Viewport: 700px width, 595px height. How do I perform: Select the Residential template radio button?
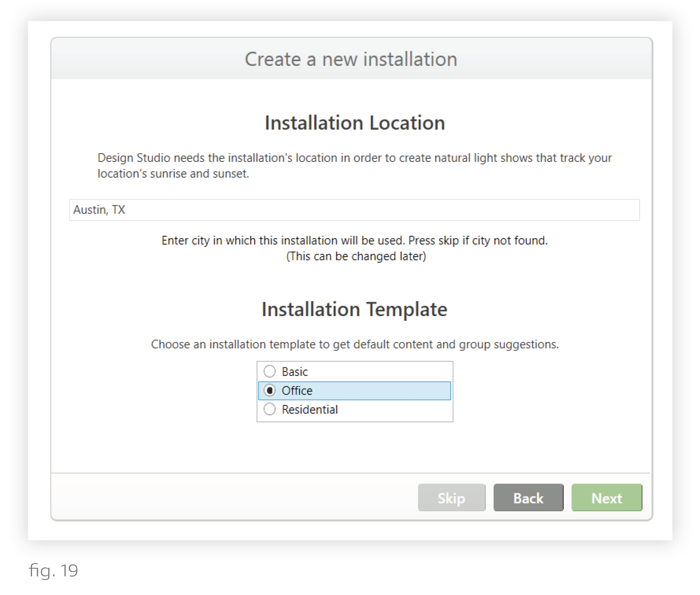tap(269, 409)
